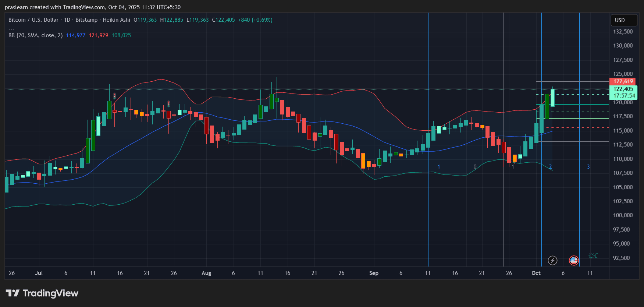The image size is (644, 307).
Task: Click the green 122,405 current price label
Action: pyautogui.click(x=623, y=89)
